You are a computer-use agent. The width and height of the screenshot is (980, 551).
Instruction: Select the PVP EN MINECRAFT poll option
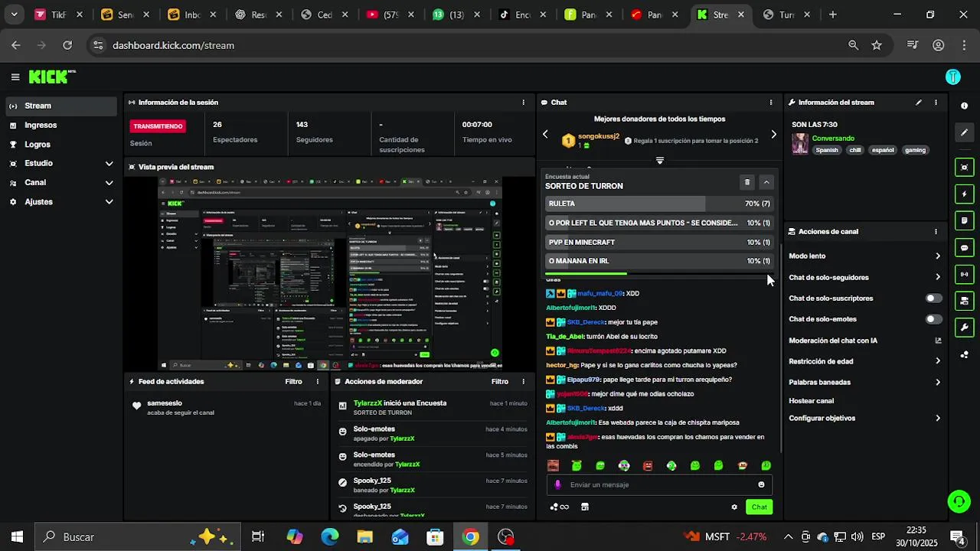(x=659, y=242)
